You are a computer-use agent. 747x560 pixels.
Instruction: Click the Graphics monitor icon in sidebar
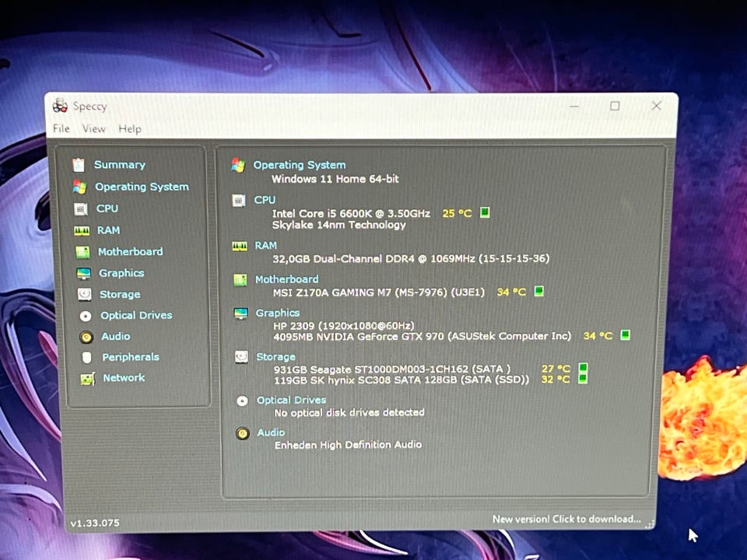(x=84, y=273)
